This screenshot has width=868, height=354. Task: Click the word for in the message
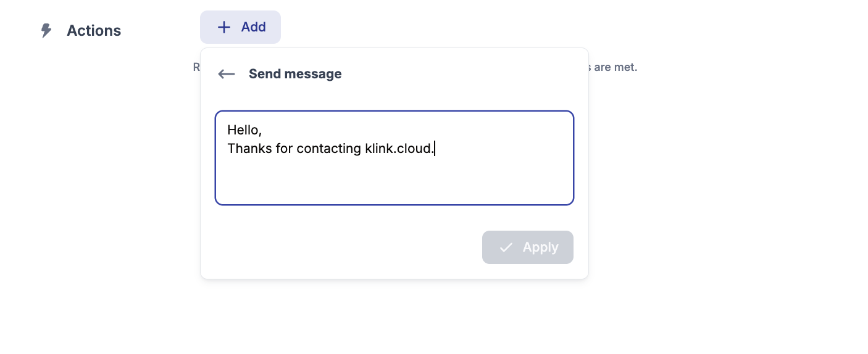[x=285, y=149]
